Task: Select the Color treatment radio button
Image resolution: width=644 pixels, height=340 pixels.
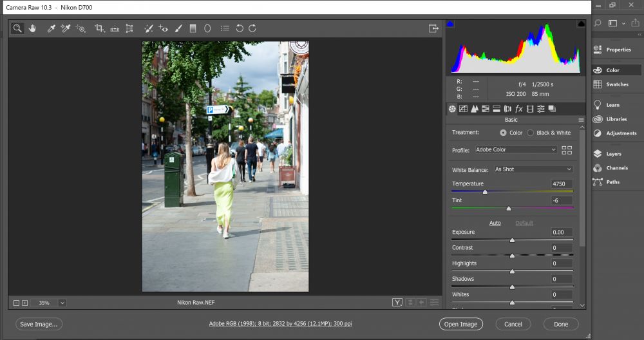Action: click(x=503, y=133)
